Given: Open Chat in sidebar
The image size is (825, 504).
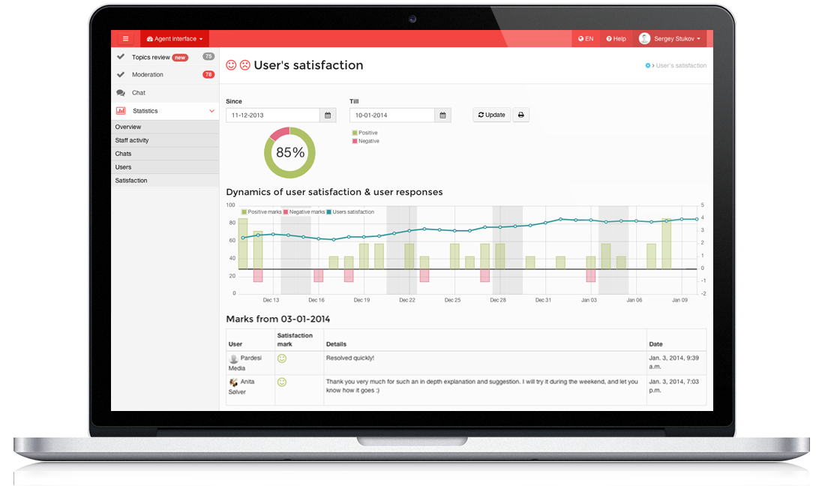Looking at the screenshot, I should pyautogui.click(x=165, y=92).
